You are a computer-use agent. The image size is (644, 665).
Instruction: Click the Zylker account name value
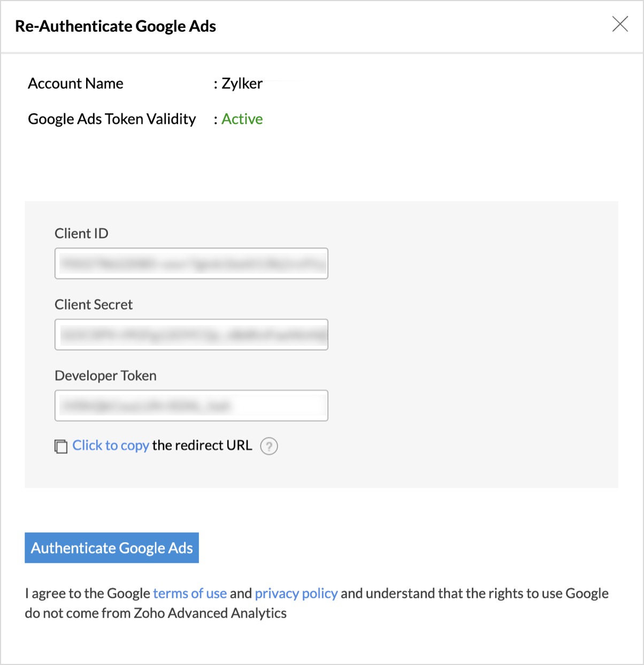tap(242, 83)
